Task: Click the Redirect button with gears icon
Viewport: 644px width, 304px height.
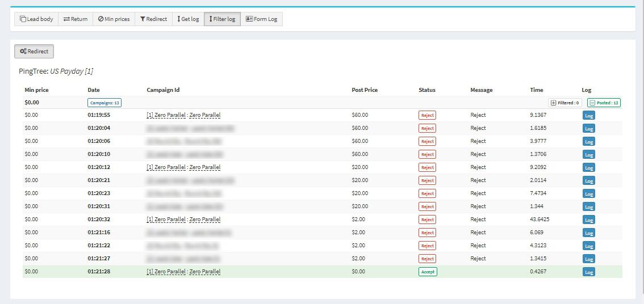Action: [x=34, y=52]
